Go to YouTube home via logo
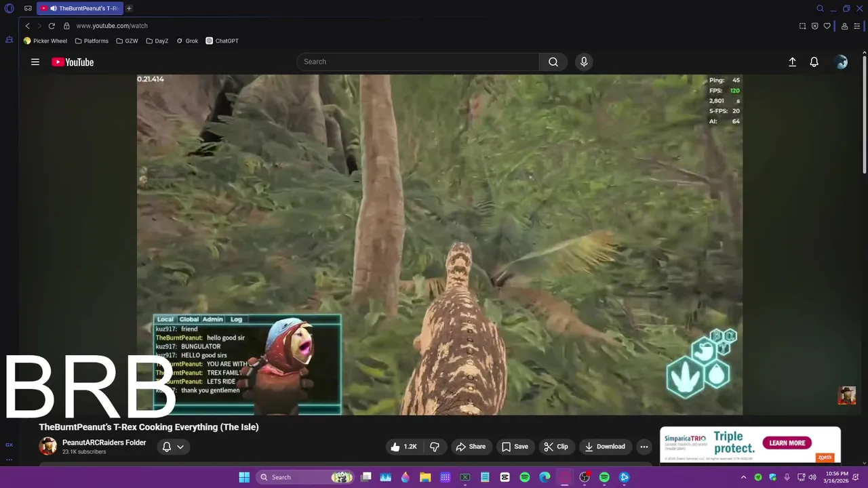868x488 pixels. click(x=73, y=62)
